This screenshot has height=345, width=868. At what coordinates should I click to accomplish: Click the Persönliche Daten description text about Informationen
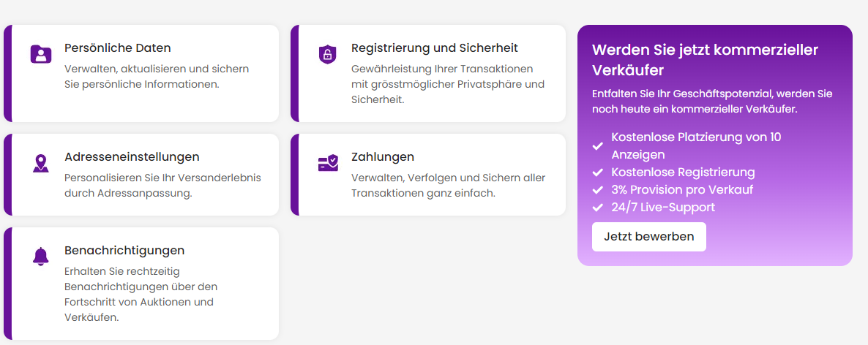[157, 77]
